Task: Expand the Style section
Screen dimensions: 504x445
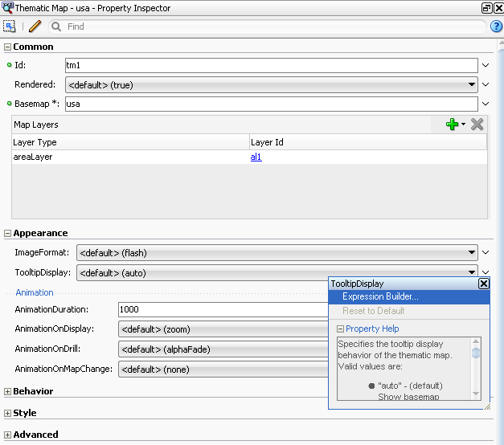Action: click(x=7, y=414)
